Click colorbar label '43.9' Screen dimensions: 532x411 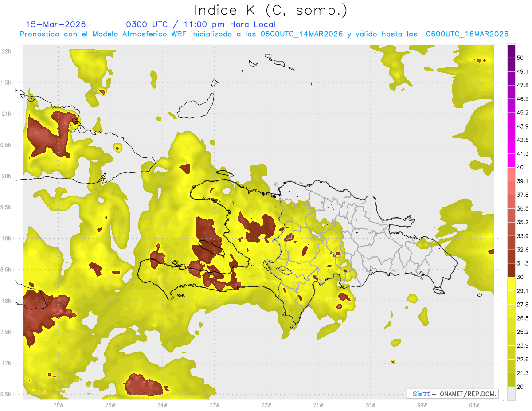pyautogui.click(x=523, y=126)
